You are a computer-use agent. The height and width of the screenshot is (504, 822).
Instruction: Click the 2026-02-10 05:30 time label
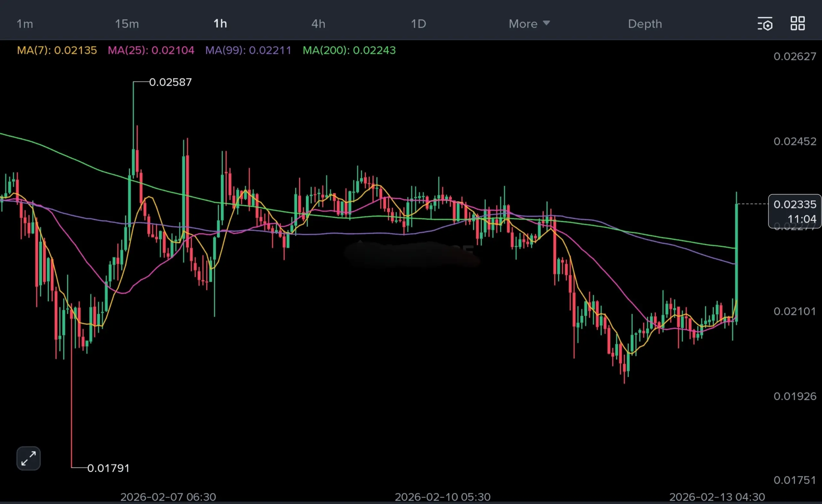point(442,497)
